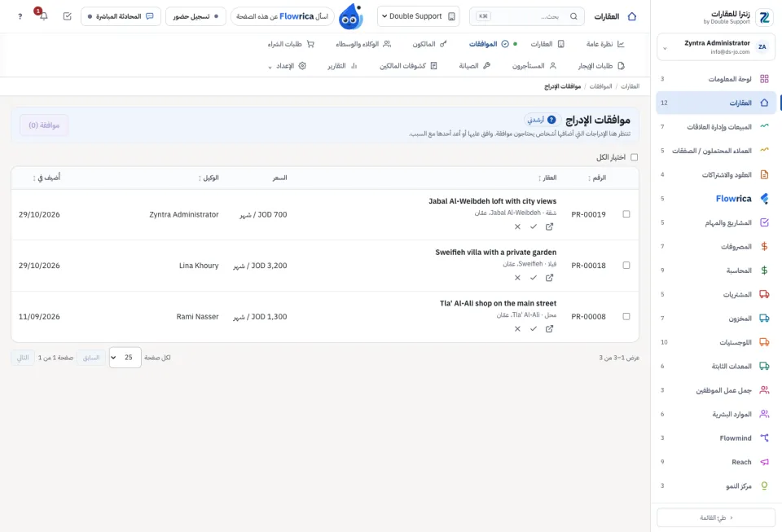Switch to المالكون tab

pyautogui.click(x=429, y=44)
